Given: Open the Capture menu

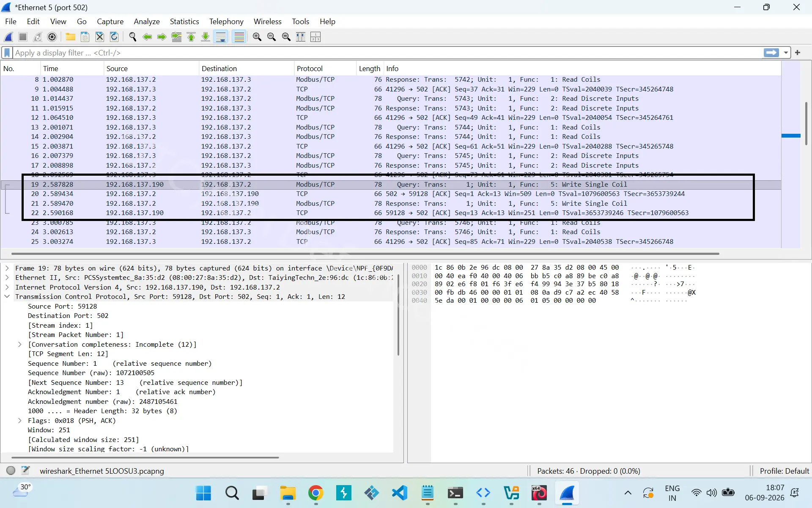Looking at the screenshot, I should point(110,22).
